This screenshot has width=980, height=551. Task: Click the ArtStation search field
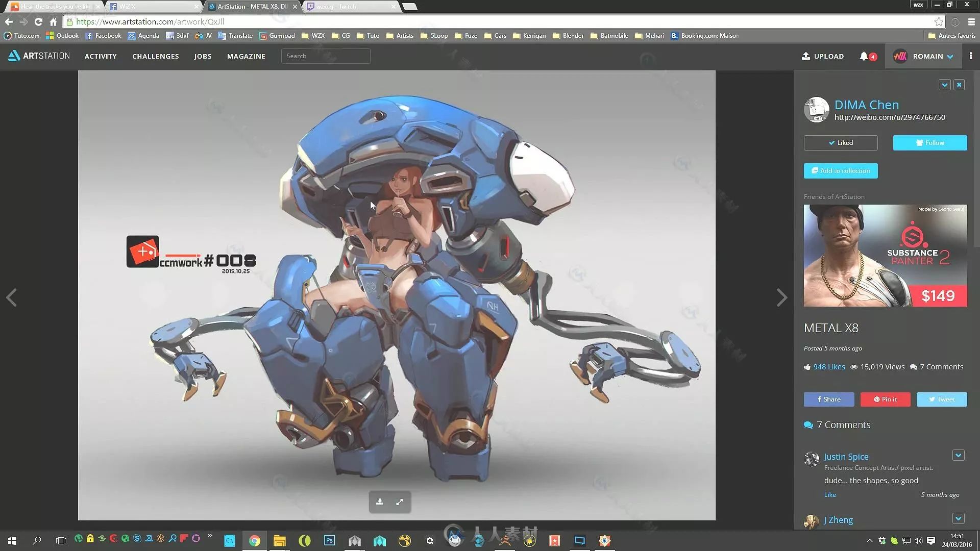[x=326, y=56]
